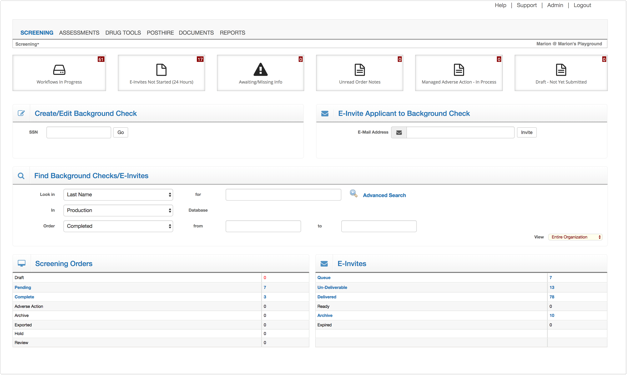Image resolution: width=627 pixels, height=376 pixels.
Task: Open Pending screening orders link
Action: tap(23, 287)
